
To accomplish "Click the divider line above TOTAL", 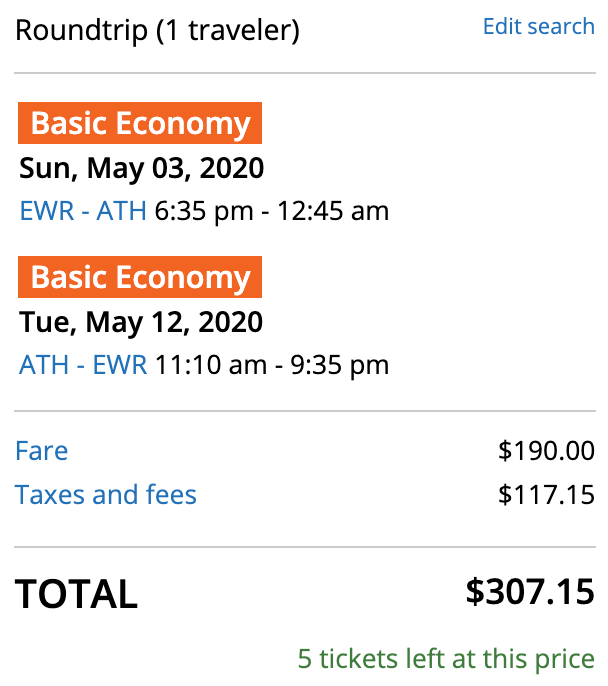I will pyautogui.click(x=304, y=547).
